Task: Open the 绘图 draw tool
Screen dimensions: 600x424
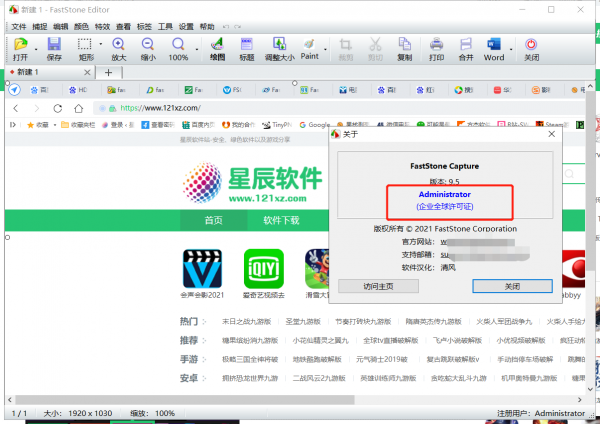Action: coord(217,49)
